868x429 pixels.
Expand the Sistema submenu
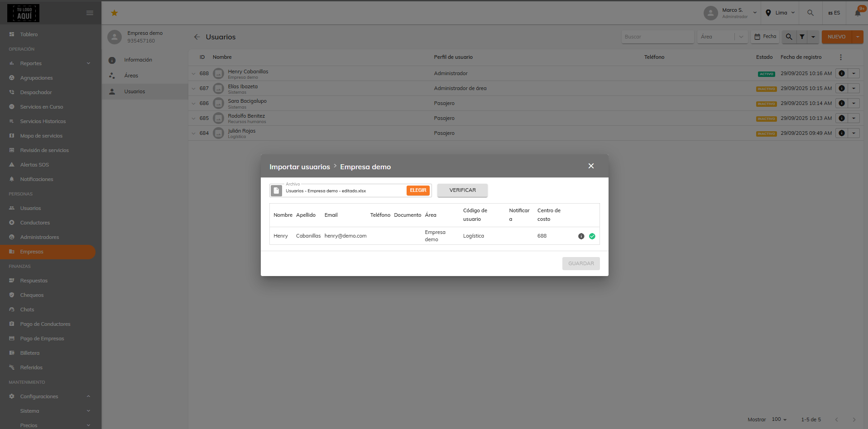click(x=50, y=411)
